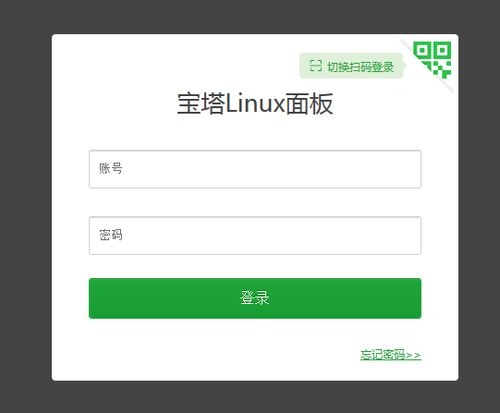Screen dimensions: 500x413
Task: Click the QR code square pattern graphic
Action: 432,59
